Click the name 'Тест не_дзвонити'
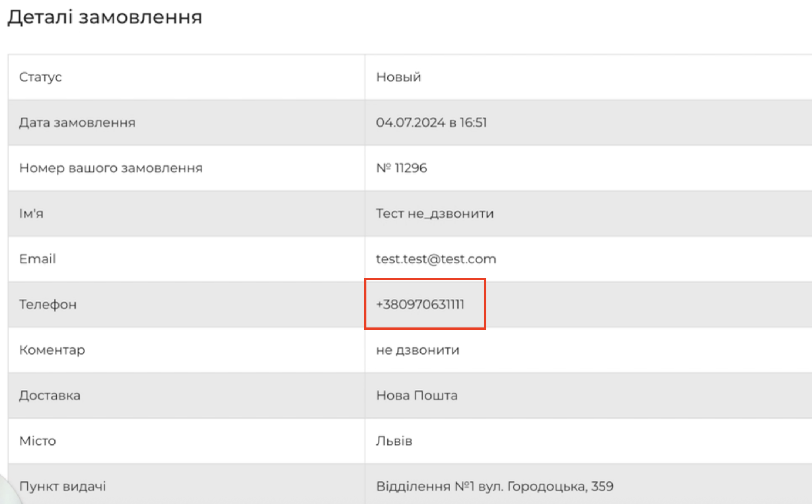Image resolution: width=812 pixels, height=504 pixels. (x=434, y=214)
